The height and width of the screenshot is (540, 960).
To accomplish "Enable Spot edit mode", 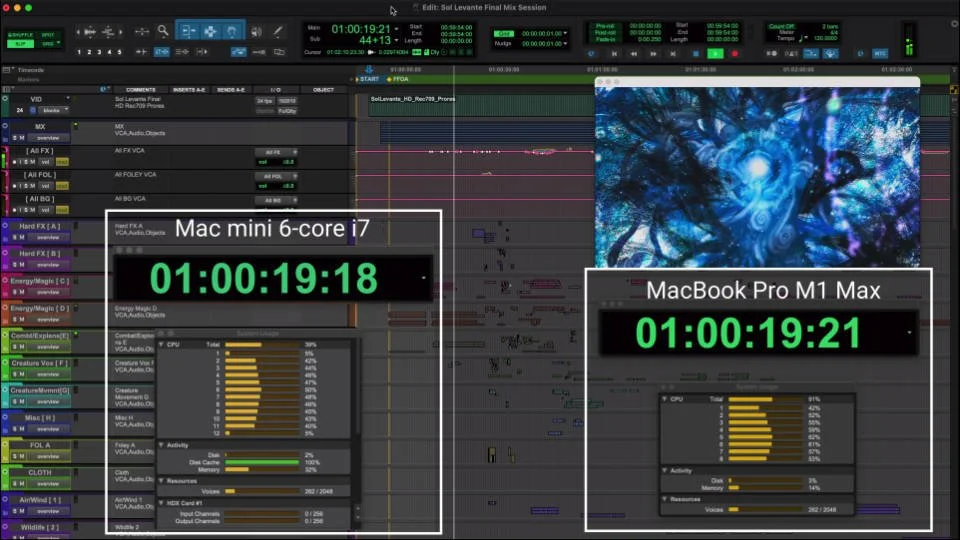I will coord(48,35).
